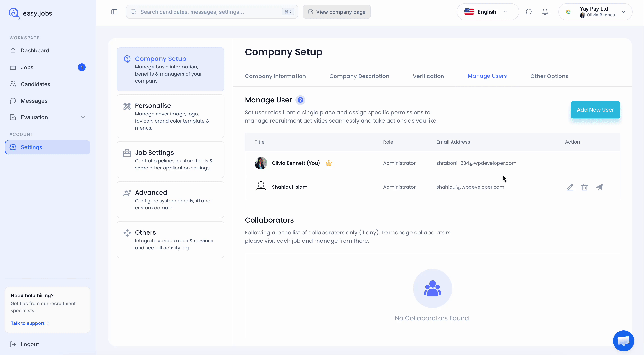Click the Title column header
The height and width of the screenshot is (355, 644).
(x=259, y=142)
